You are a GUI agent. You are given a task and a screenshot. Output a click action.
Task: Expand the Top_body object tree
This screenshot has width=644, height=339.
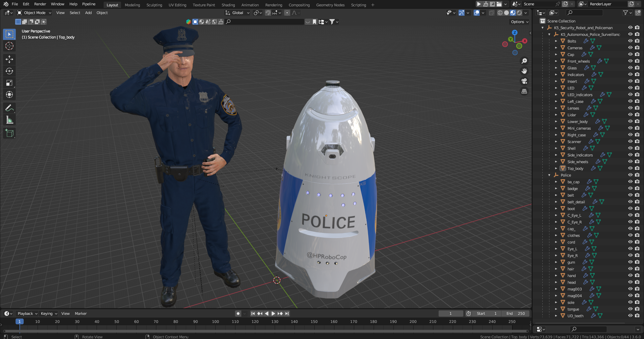click(x=556, y=168)
